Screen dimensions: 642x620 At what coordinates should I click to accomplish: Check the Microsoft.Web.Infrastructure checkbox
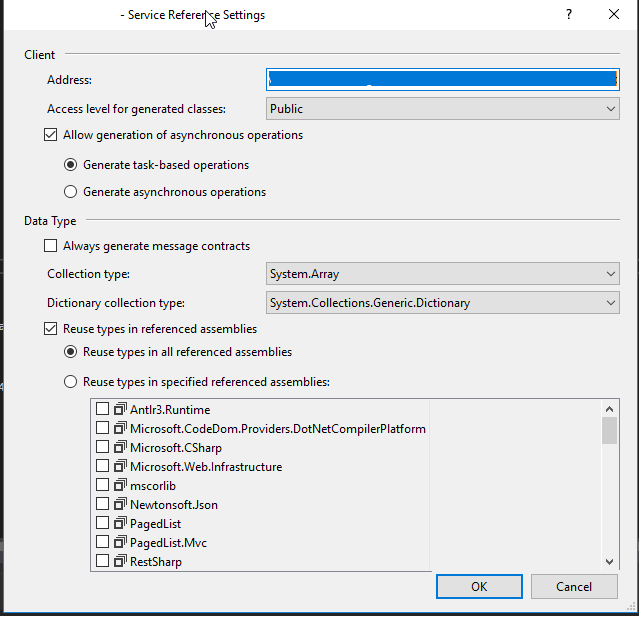coord(102,466)
